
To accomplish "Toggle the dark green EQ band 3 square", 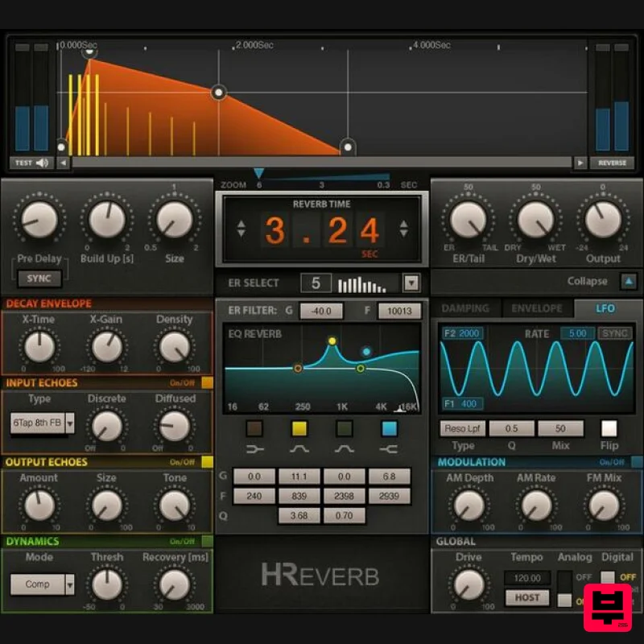I will [x=345, y=428].
